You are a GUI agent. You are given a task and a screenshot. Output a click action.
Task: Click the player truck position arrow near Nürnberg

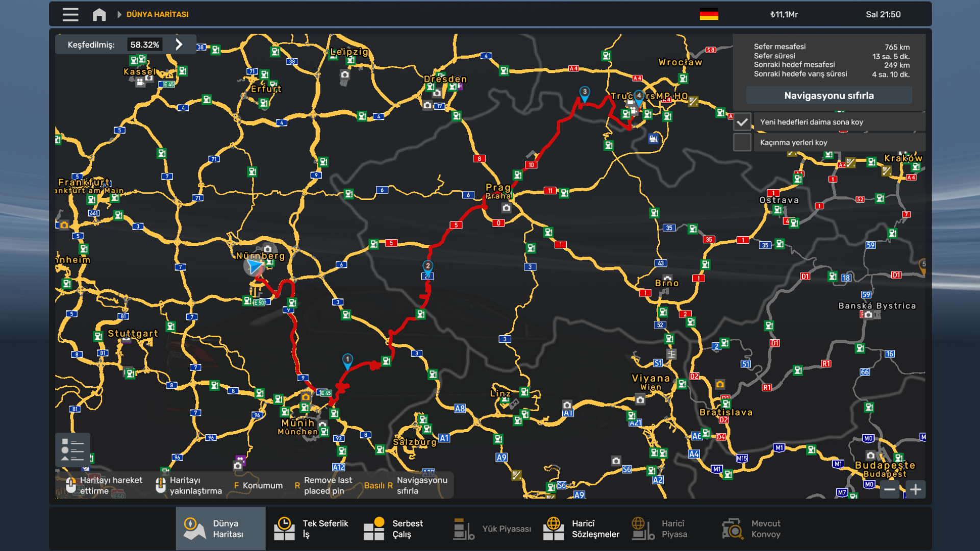coord(254,266)
